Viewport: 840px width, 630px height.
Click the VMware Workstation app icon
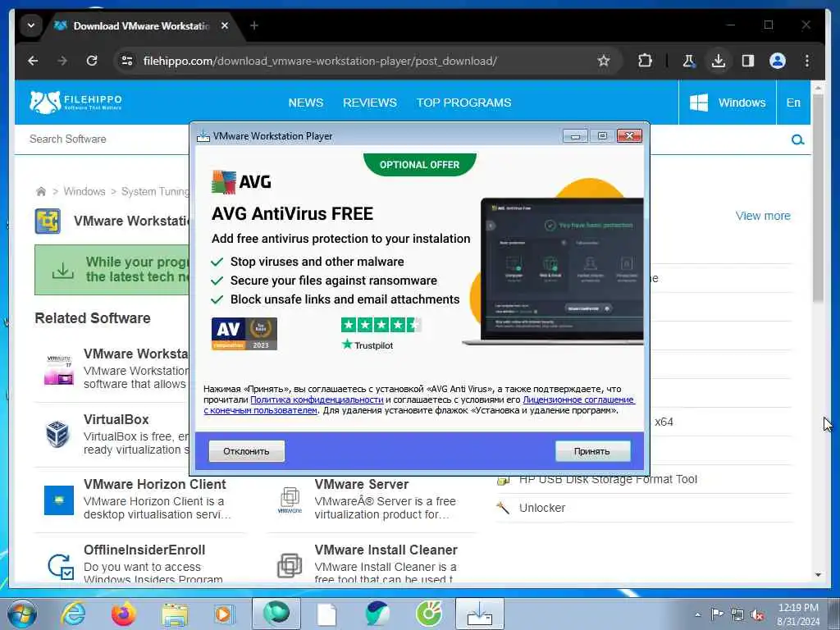(x=48, y=221)
